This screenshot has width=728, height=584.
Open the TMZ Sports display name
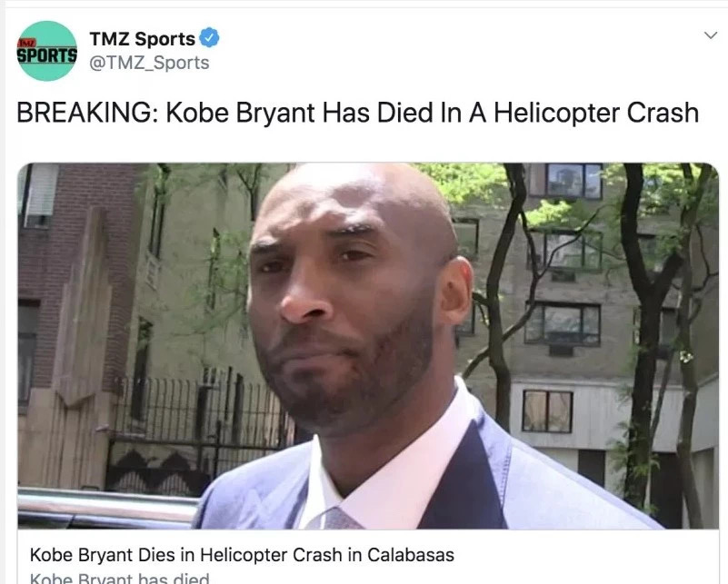pos(142,39)
